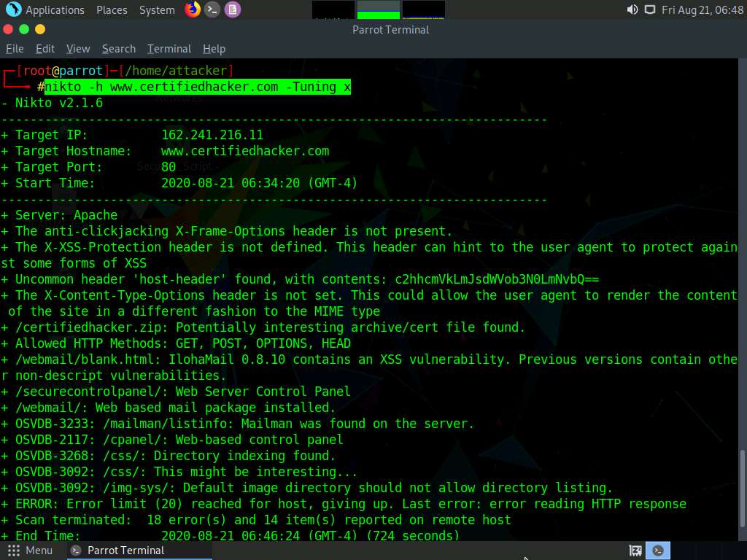The image size is (747, 560).
Task: Click the Allowed HTTP Methods line
Action: point(177,343)
